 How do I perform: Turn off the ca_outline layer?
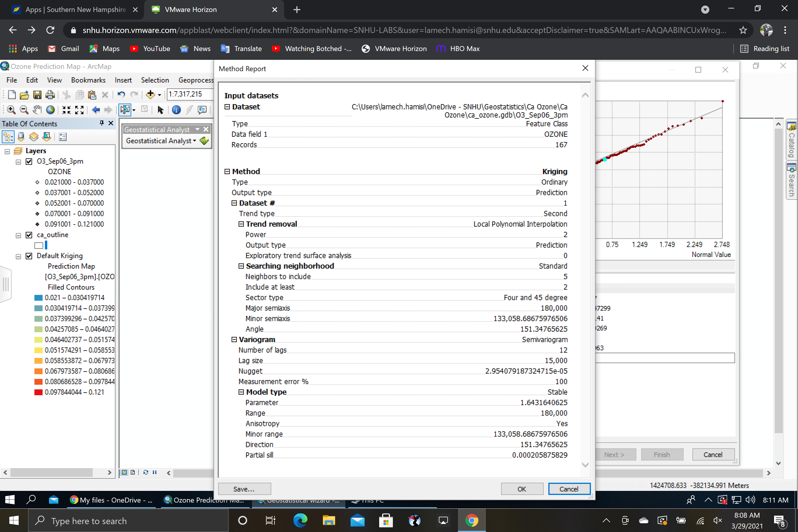29,235
